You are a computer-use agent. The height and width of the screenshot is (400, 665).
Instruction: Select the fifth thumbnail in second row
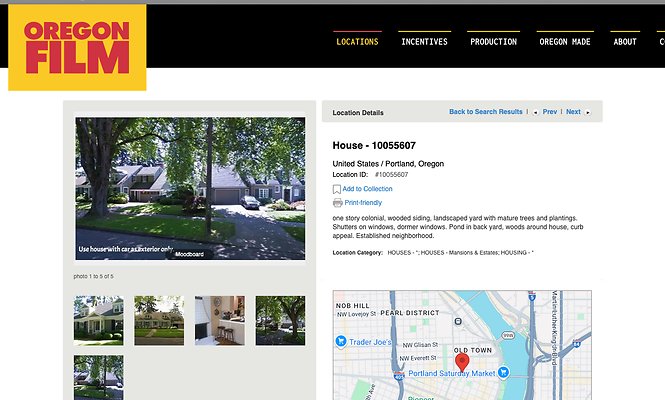[x=98, y=378]
